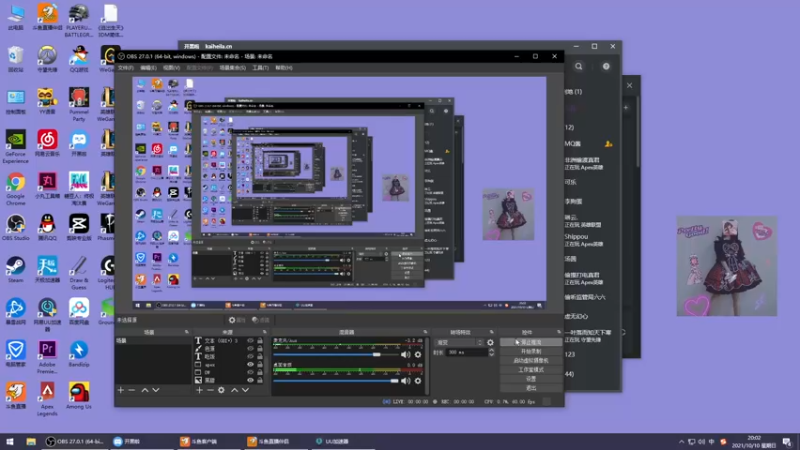Adjust the desktop audio volume slider
This screenshot has height=450, width=800.
336,381
